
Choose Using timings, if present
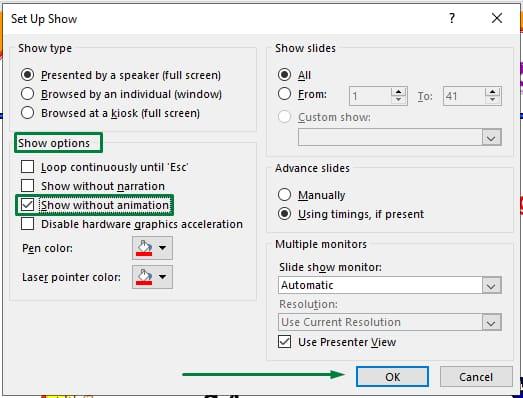[x=284, y=214]
